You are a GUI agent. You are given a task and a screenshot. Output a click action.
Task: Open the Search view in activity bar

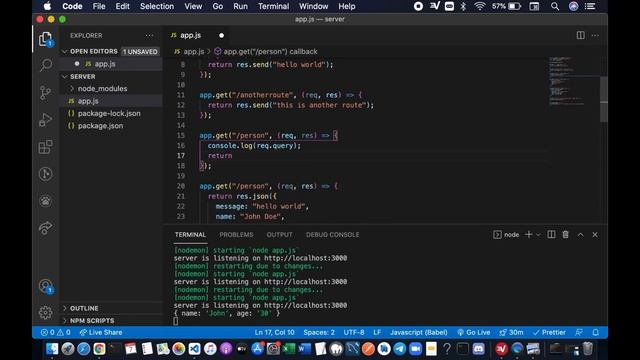pos(46,65)
